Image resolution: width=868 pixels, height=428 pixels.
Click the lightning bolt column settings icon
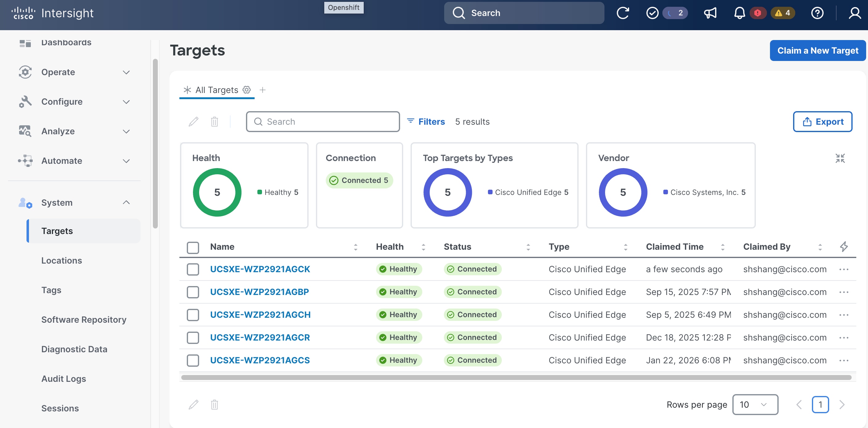pos(843,247)
